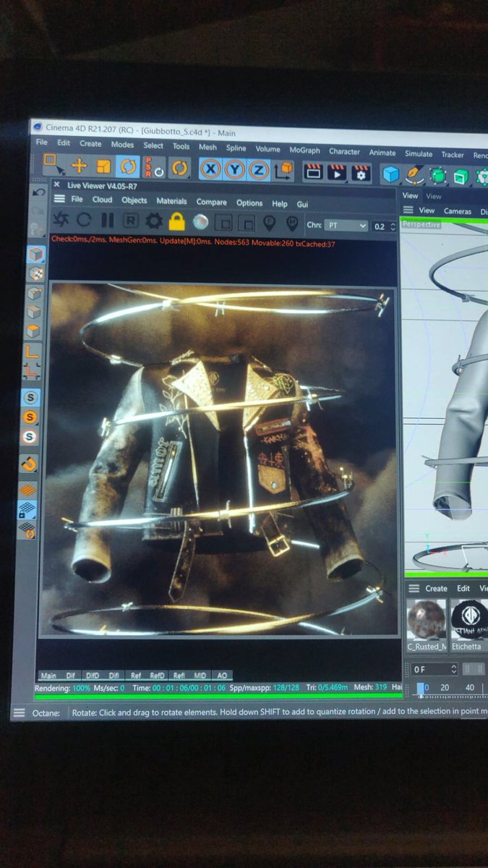Click the C_Rusted_M material thumbnail
Image resolution: width=488 pixels, height=868 pixels.
click(x=427, y=620)
